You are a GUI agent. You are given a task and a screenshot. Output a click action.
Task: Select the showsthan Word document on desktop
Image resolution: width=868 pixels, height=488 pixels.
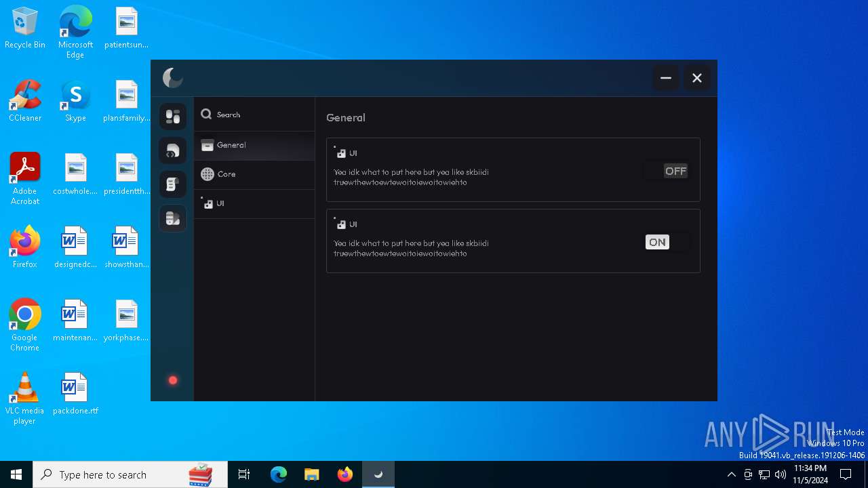point(126,247)
